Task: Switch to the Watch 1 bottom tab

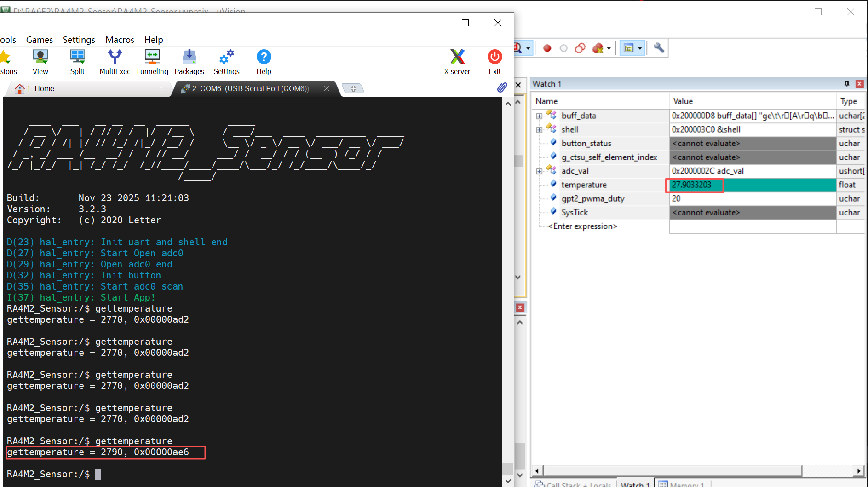Action: coord(635,483)
